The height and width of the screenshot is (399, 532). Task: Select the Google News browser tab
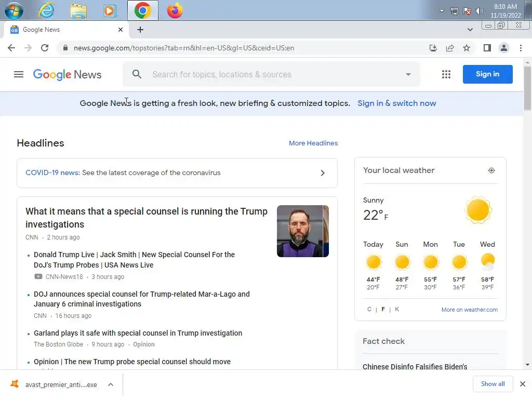pyautogui.click(x=66, y=30)
